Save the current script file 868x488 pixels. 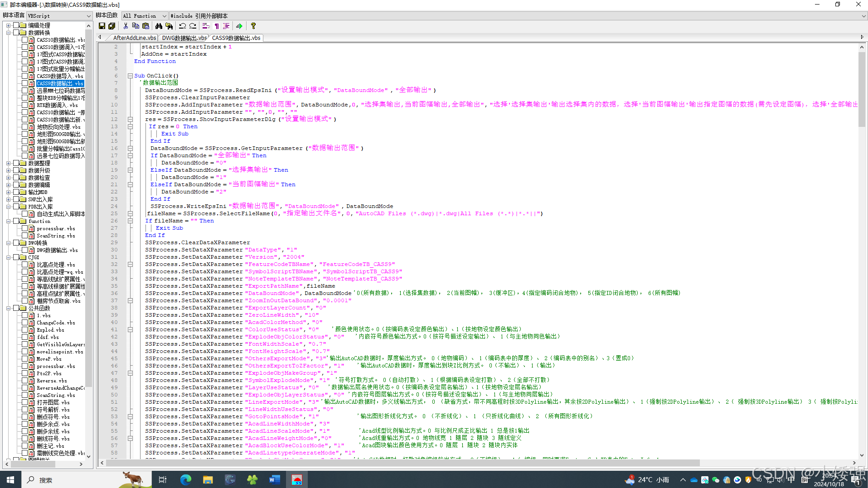click(x=102, y=26)
